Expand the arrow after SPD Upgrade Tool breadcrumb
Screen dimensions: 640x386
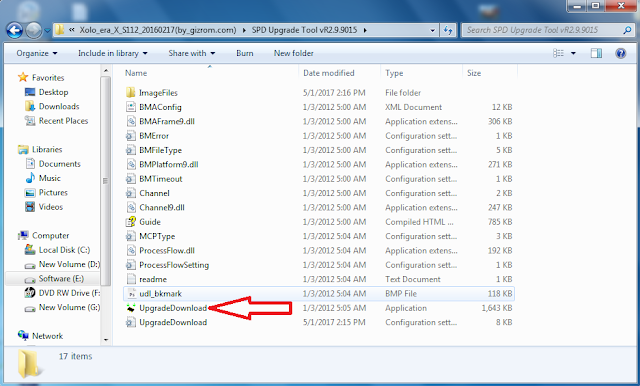pyautogui.click(x=364, y=30)
